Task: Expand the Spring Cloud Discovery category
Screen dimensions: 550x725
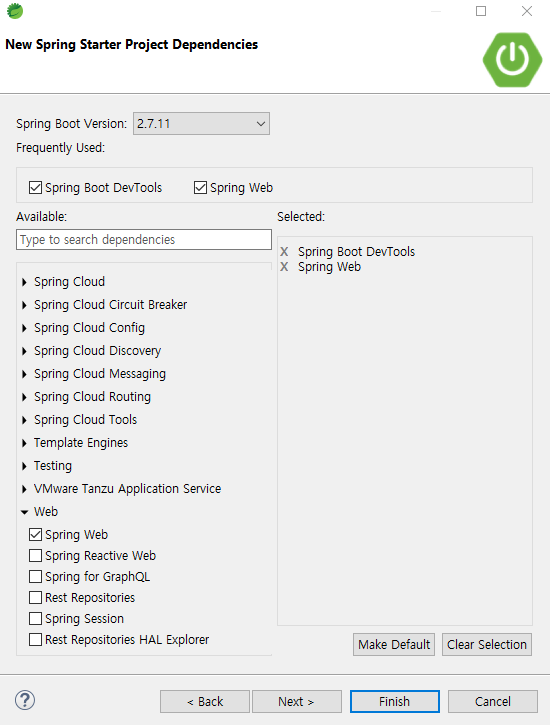Action: (x=24, y=351)
